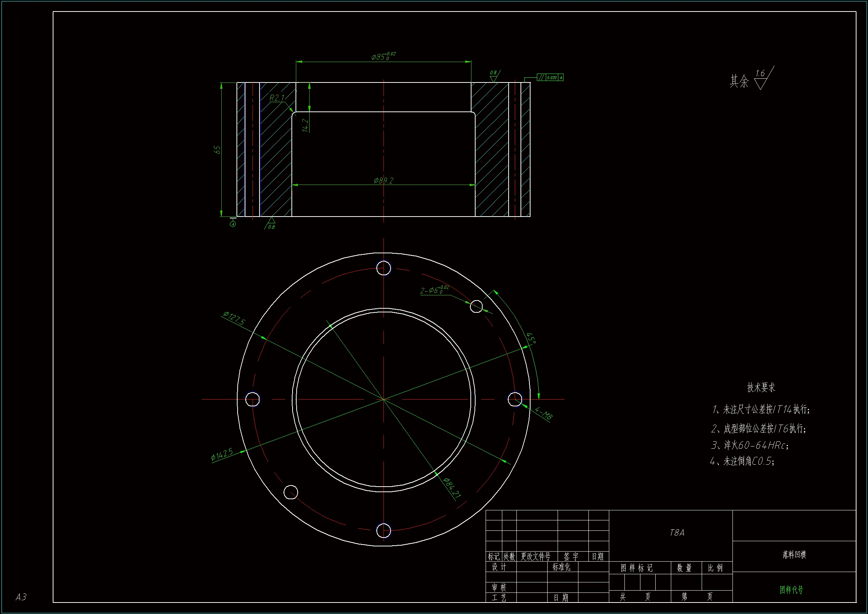This screenshot has height=614, width=868.
Task: Select the Ø85 diameter dimension text
Action: pyautogui.click(x=383, y=57)
